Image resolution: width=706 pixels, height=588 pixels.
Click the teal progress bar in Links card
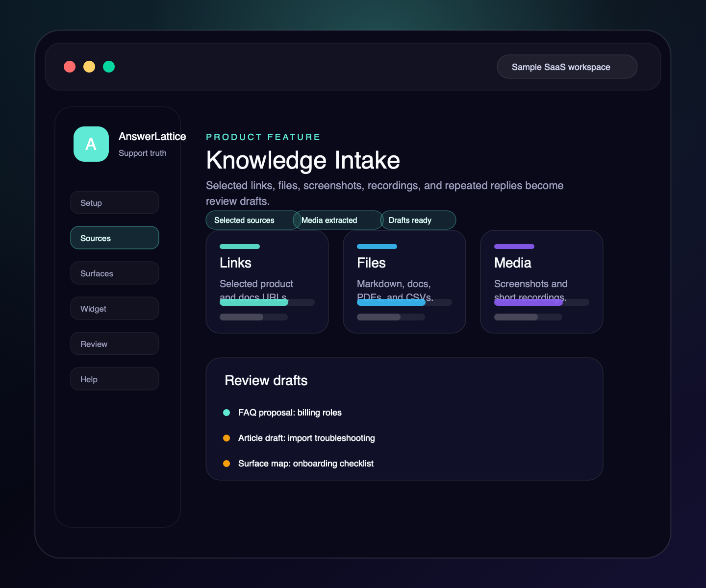[x=254, y=302]
